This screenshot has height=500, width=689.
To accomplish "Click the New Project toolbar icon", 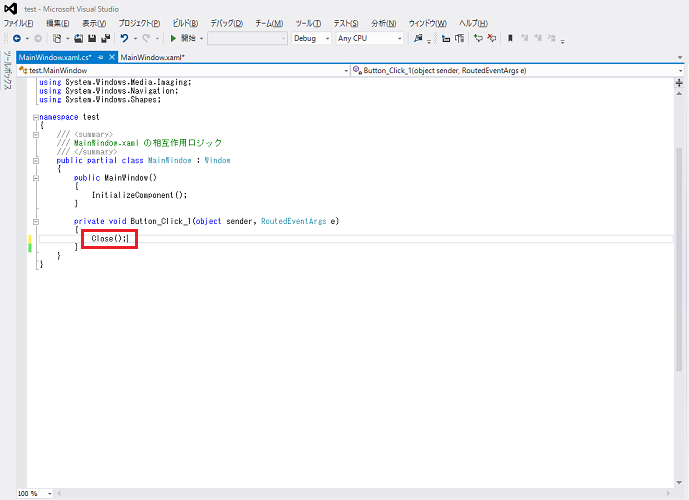I will pyautogui.click(x=57, y=39).
